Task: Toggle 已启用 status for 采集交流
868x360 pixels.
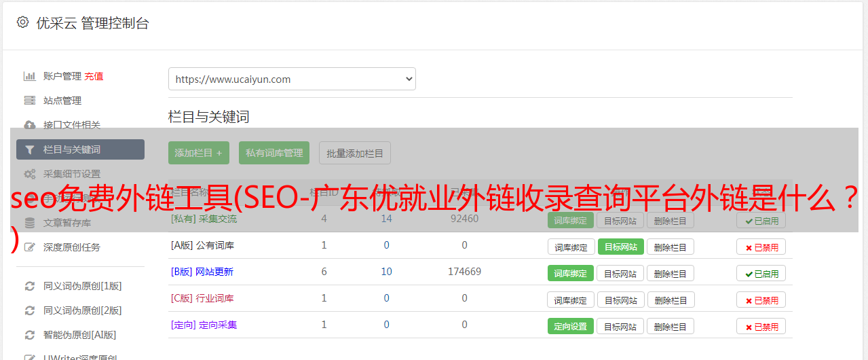Action: pos(761,220)
